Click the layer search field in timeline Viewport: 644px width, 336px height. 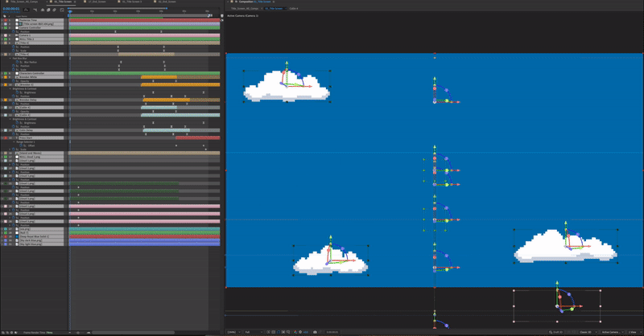coord(27,10)
